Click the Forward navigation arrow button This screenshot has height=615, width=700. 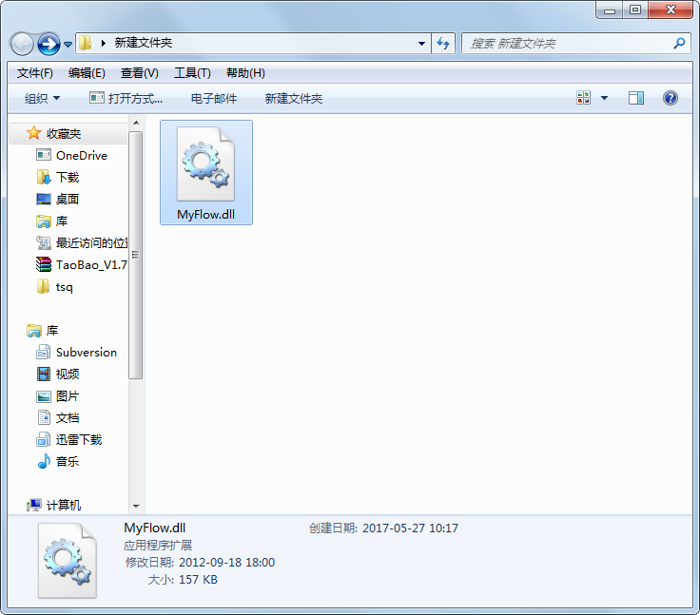click(x=49, y=44)
